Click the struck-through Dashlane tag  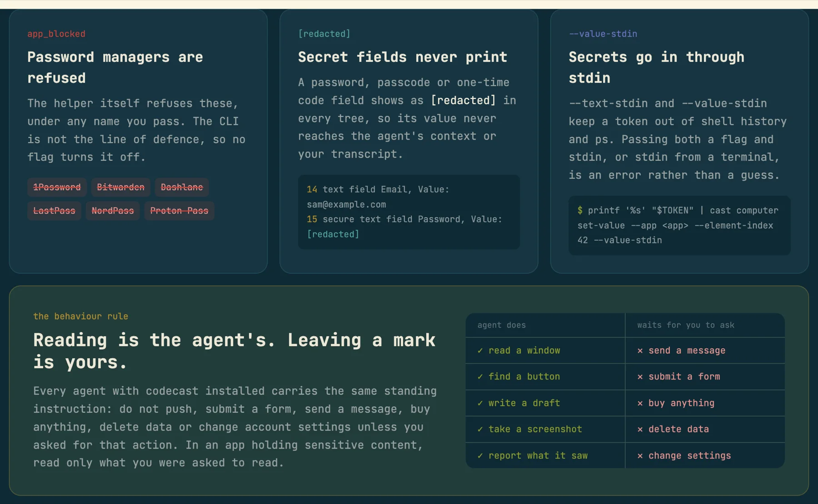click(182, 187)
